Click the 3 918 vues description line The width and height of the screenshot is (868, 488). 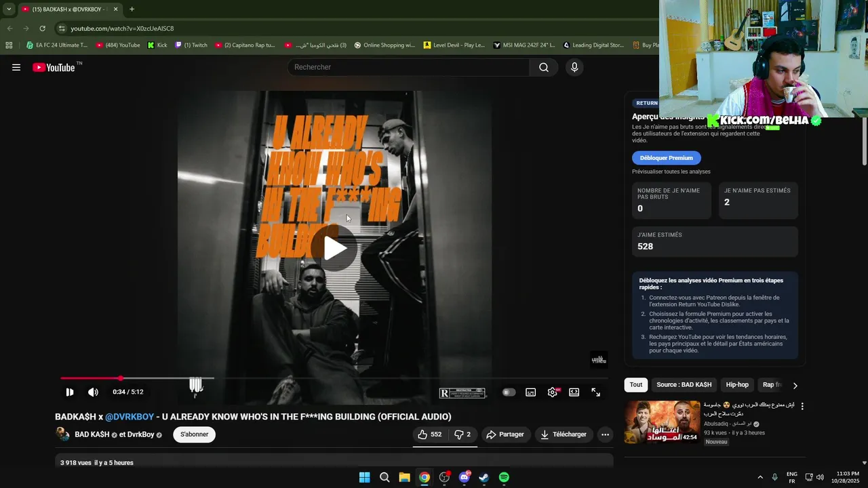click(97, 463)
